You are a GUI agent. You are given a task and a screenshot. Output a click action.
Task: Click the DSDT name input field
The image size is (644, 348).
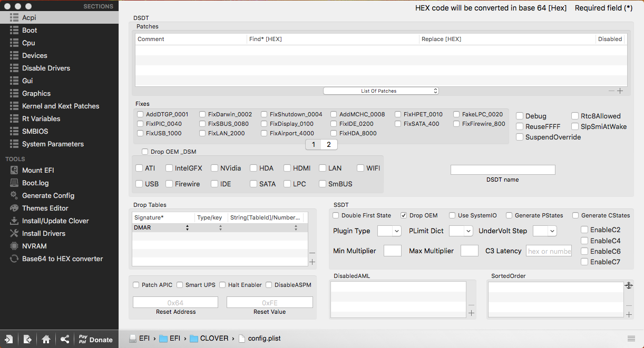click(x=503, y=170)
